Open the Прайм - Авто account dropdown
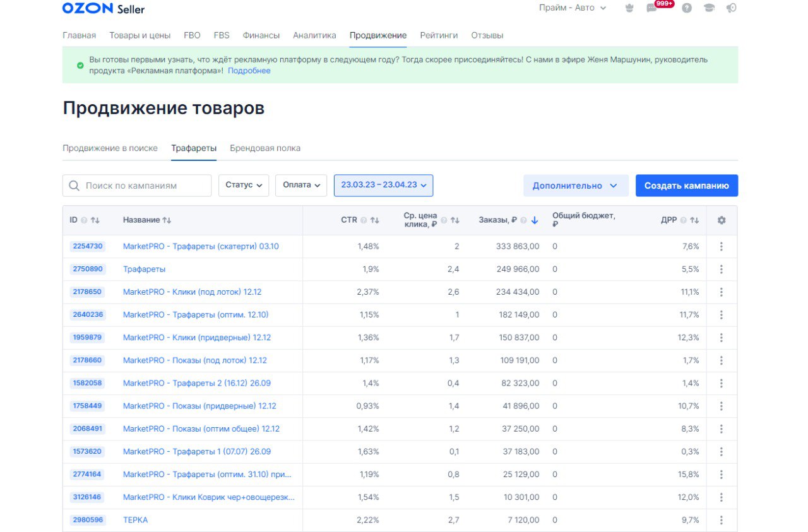The image size is (808, 532). pos(573,8)
